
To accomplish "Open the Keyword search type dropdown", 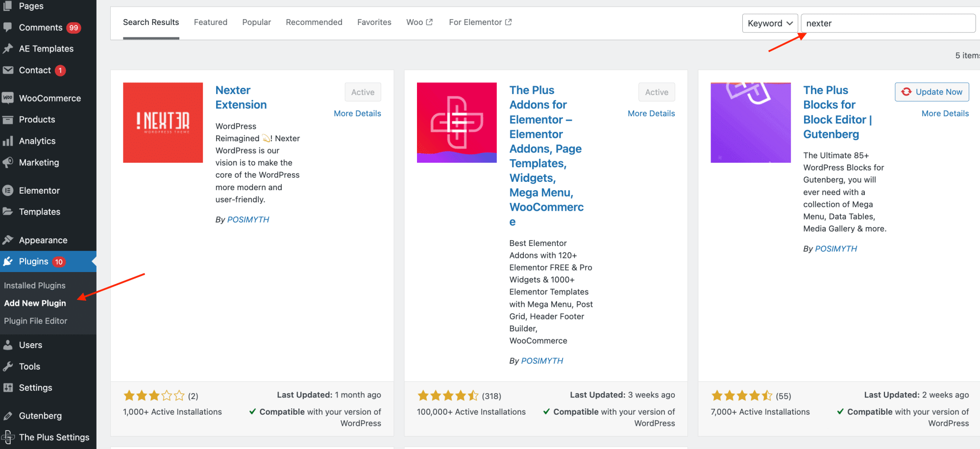I will click(770, 24).
